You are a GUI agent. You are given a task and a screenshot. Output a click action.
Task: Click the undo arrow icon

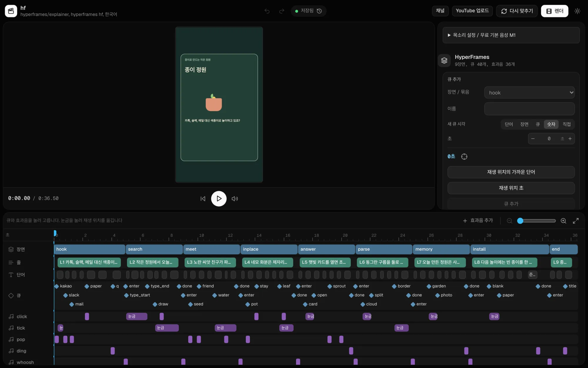click(x=267, y=11)
